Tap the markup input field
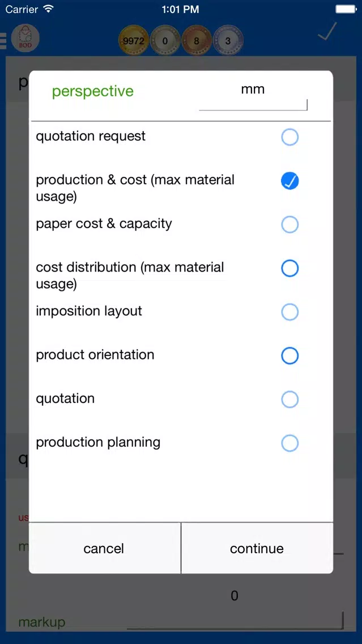 click(235, 621)
